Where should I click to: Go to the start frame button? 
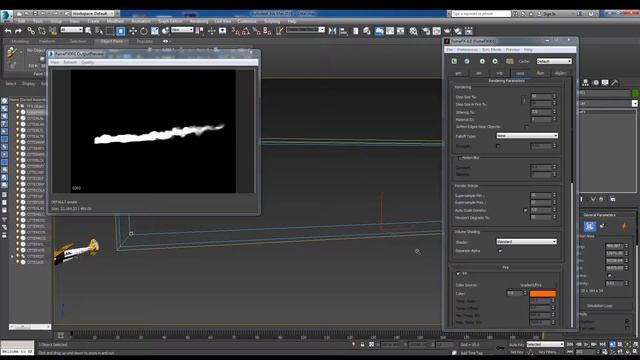tap(570, 344)
